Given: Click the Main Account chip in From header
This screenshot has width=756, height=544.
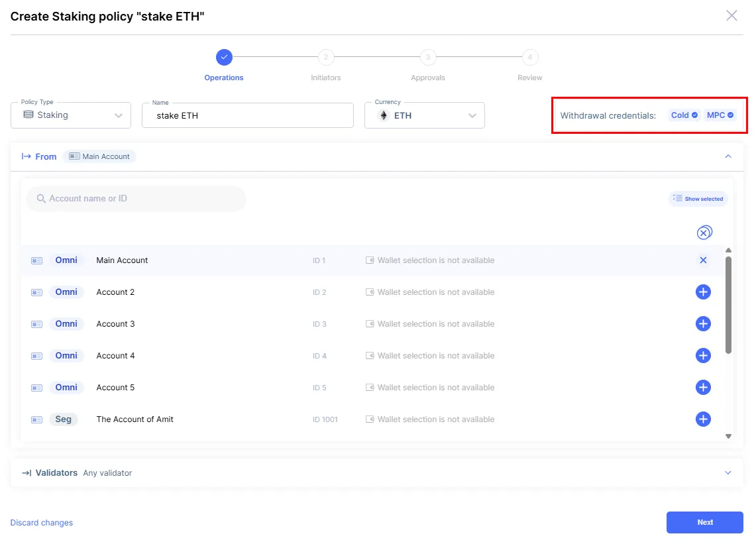Looking at the screenshot, I should tap(99, 156).
